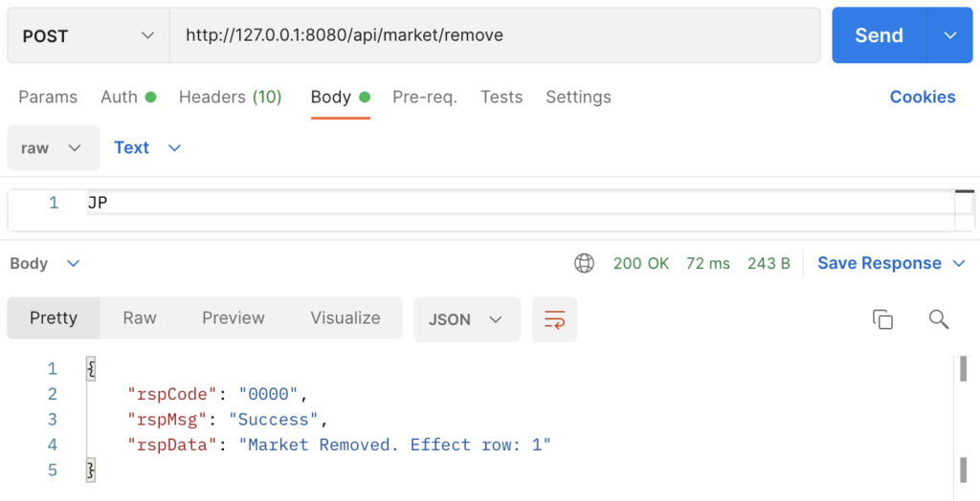This screenshot has width=980, height=501.
Task: Open the HTTP method POST dropdown
Action: point(88,35)
